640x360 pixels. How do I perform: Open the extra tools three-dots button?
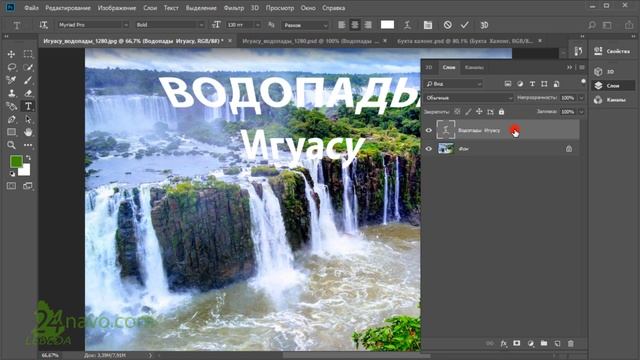28,145
